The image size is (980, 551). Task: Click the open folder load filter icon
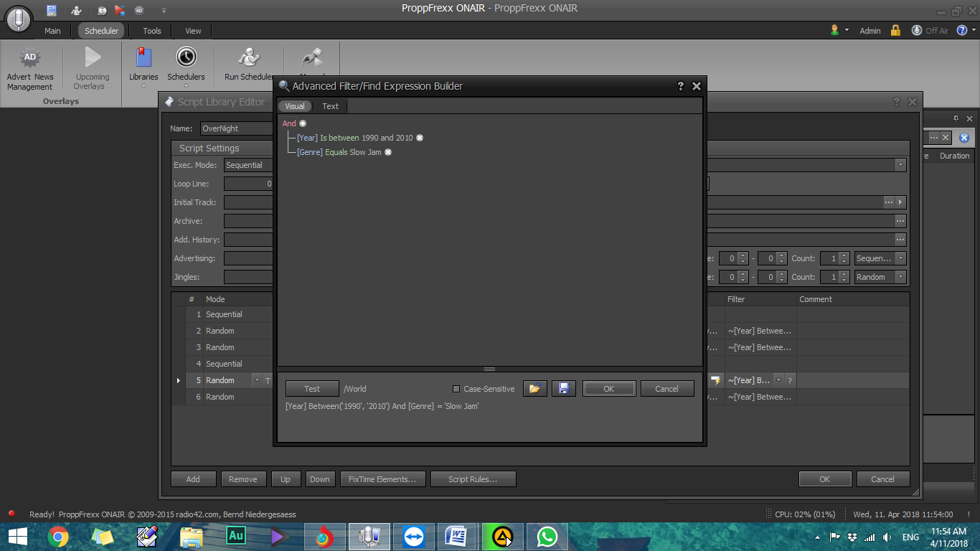click(534, 389)
